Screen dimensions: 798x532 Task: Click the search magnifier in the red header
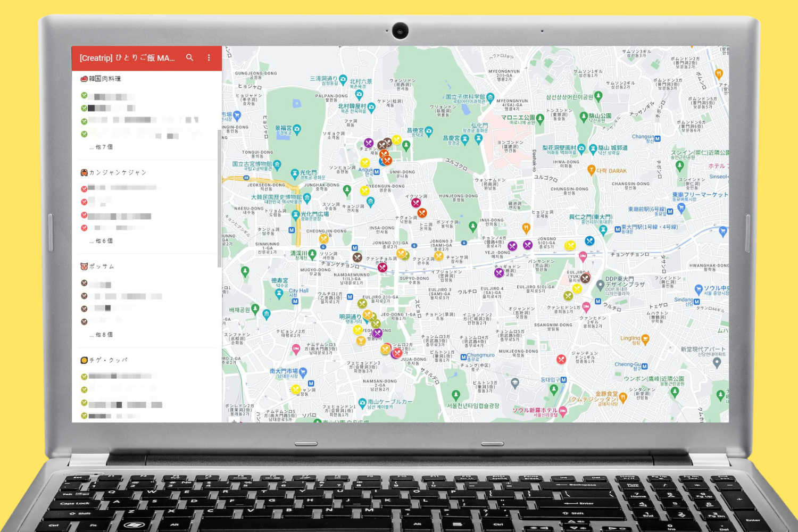pos(189,57)
